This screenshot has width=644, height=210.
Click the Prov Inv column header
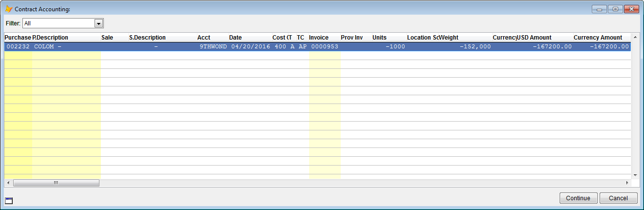pos(356,38)
